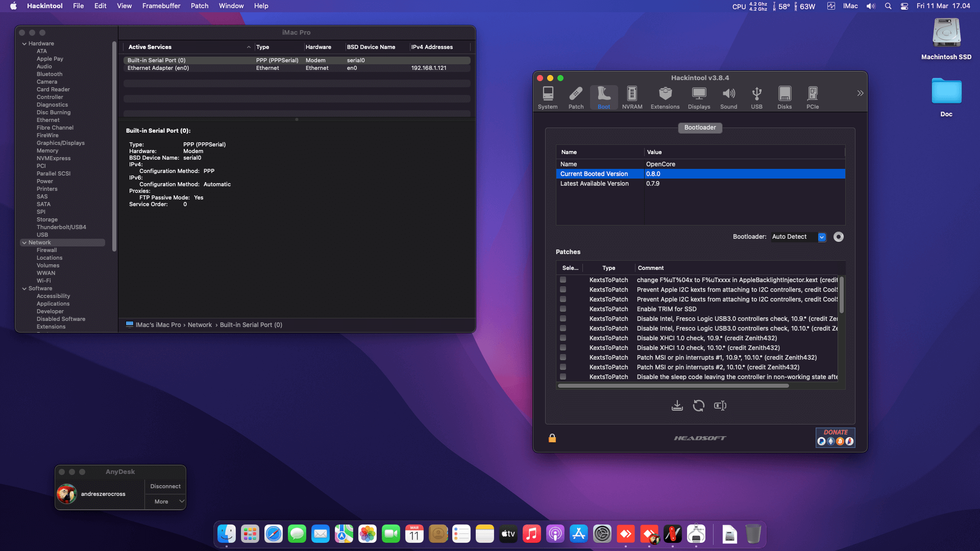This screenshot has height=551, width=980.
Task: Check the Disable XHCI 1.0 check 10.9 checkbox
Action: (x=563, y=338)
